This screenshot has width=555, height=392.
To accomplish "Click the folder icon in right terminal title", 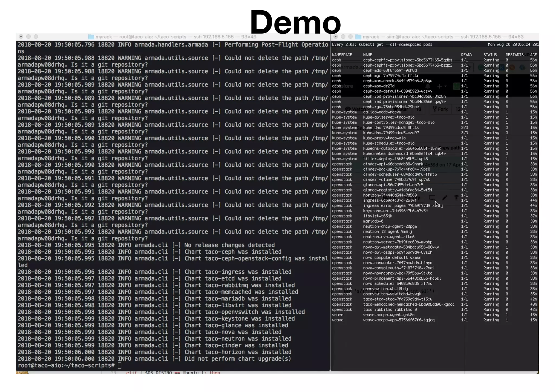I will pos(358,37).
